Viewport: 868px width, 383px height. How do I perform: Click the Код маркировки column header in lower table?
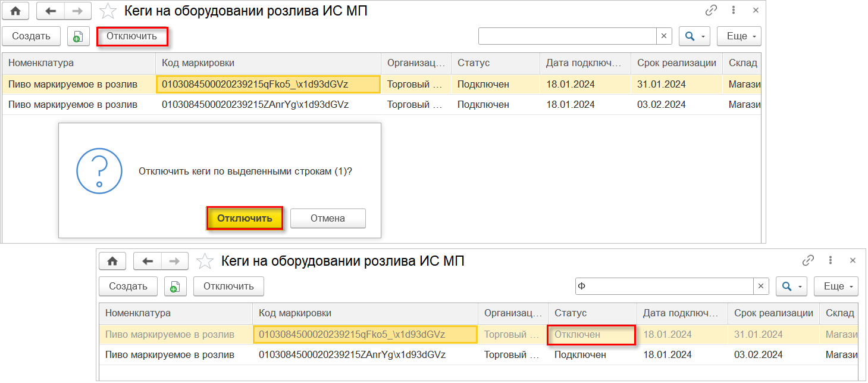tap(295, 313)
